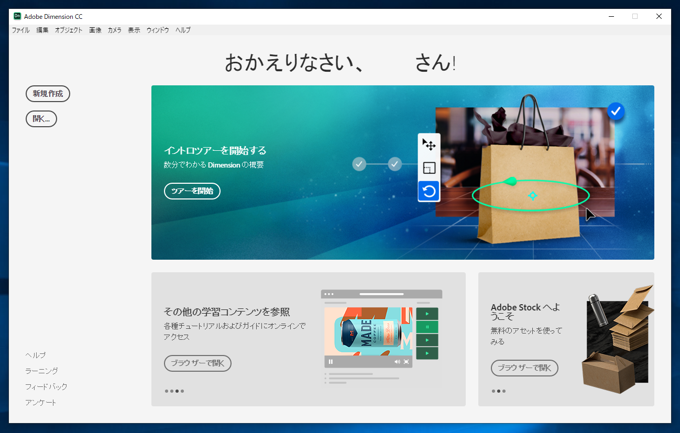Click the Adobe Dimension app icon in title bar
This screenshot has width=680, height=433.
click(x=17, y=16)
